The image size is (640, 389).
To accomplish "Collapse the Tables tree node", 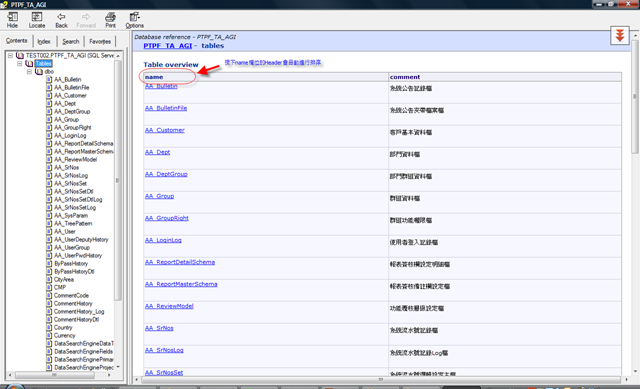I will click(x=20, y=63).
